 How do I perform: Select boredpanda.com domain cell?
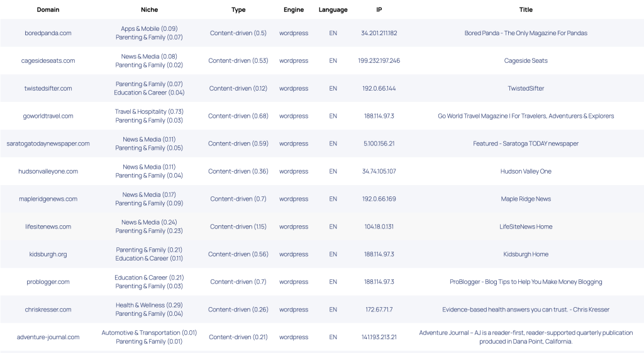pyautogui.click(x=48, y=33)
